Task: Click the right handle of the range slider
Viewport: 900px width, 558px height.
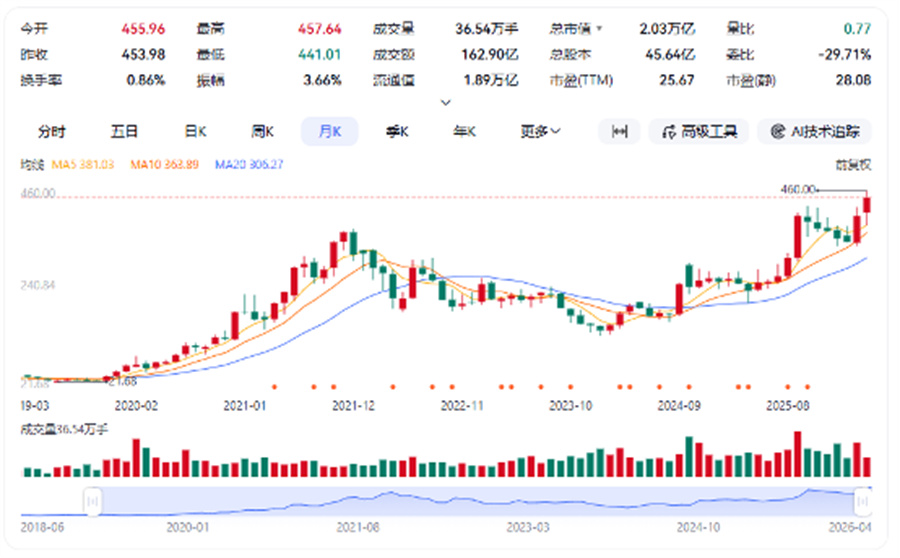Action: (x=862, y=501)
